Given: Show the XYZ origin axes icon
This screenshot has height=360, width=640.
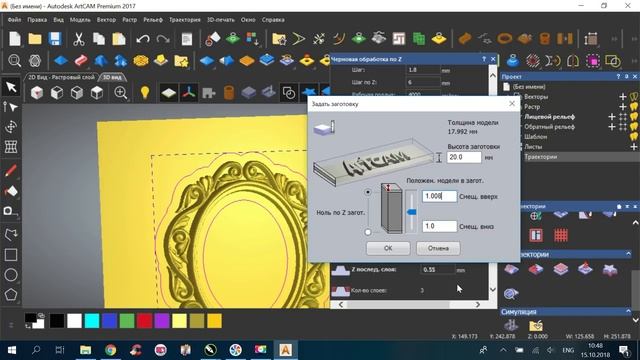Looking at the screenshot, I should coord(189,93).
